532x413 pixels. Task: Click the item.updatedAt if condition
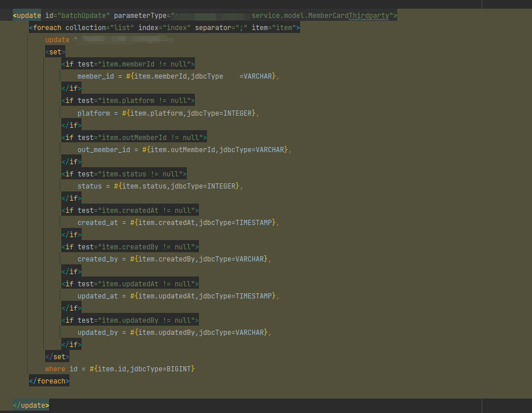128,283
